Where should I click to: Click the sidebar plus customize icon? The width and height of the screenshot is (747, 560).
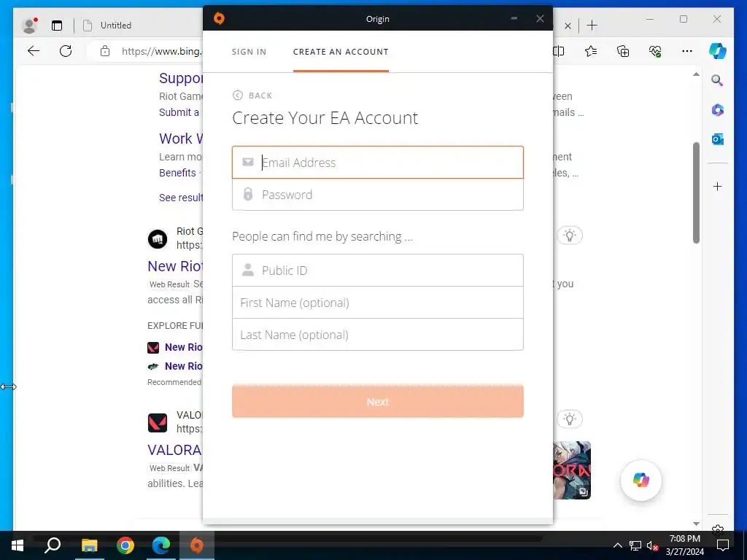click(x=718, y=186)
